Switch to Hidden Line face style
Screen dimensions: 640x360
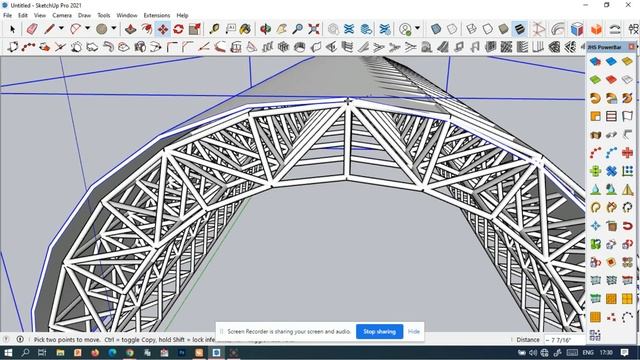[x=487, y=29]
